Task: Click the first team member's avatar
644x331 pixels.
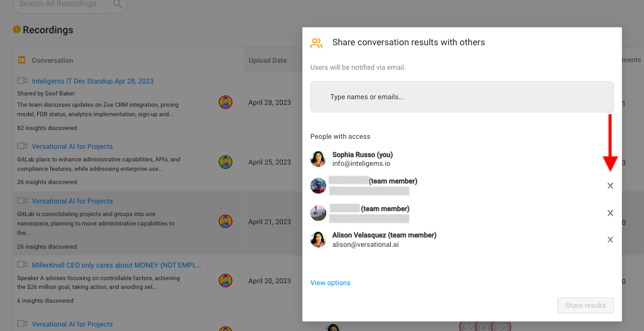Action: [319, 186]
